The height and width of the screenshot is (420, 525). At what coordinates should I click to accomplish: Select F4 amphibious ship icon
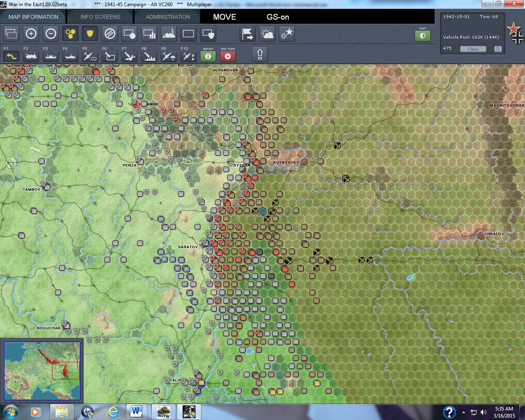point(71,56)
